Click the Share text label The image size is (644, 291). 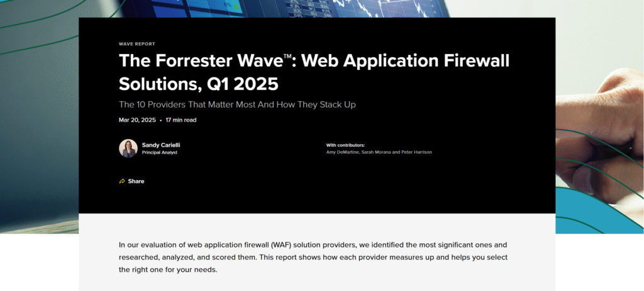coord(136,181)
